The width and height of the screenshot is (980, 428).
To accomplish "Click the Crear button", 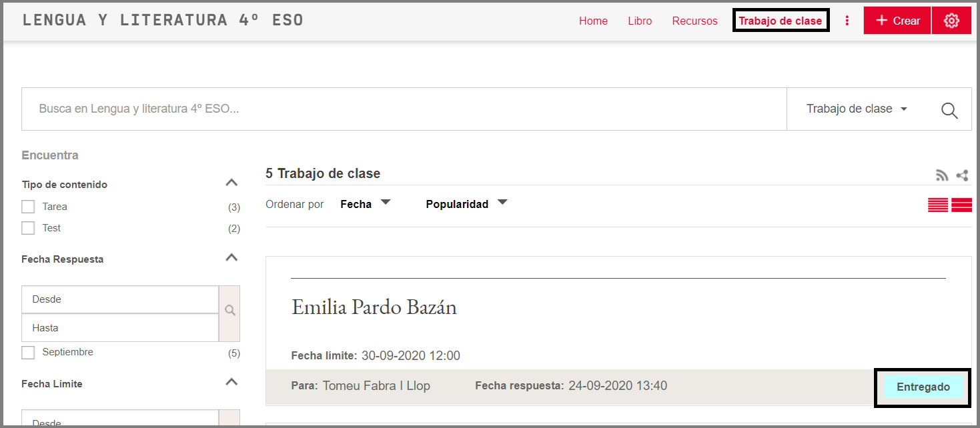I will tap(897, 21).
